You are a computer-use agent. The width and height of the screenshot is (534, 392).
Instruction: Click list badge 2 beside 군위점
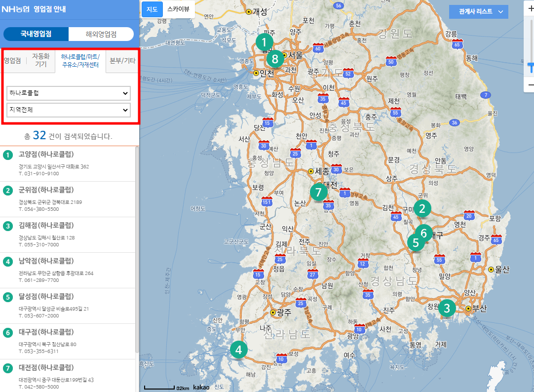pyautogui.click(x=8, y=191)
